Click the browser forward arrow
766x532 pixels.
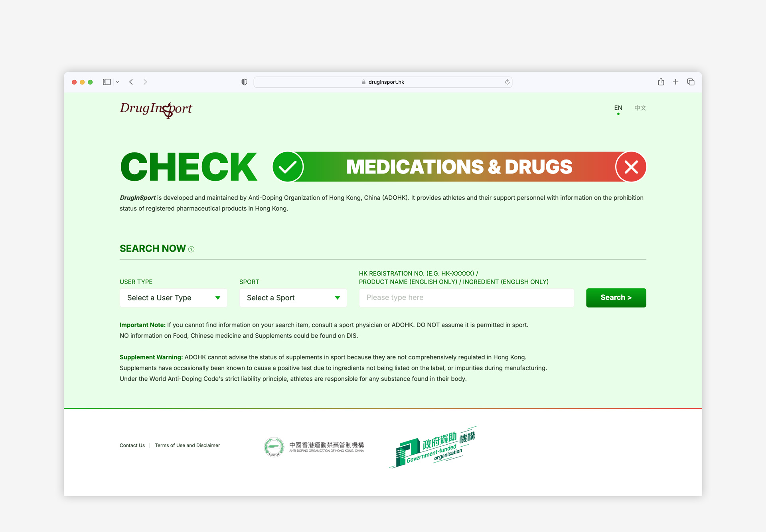(x=145, y=82)
